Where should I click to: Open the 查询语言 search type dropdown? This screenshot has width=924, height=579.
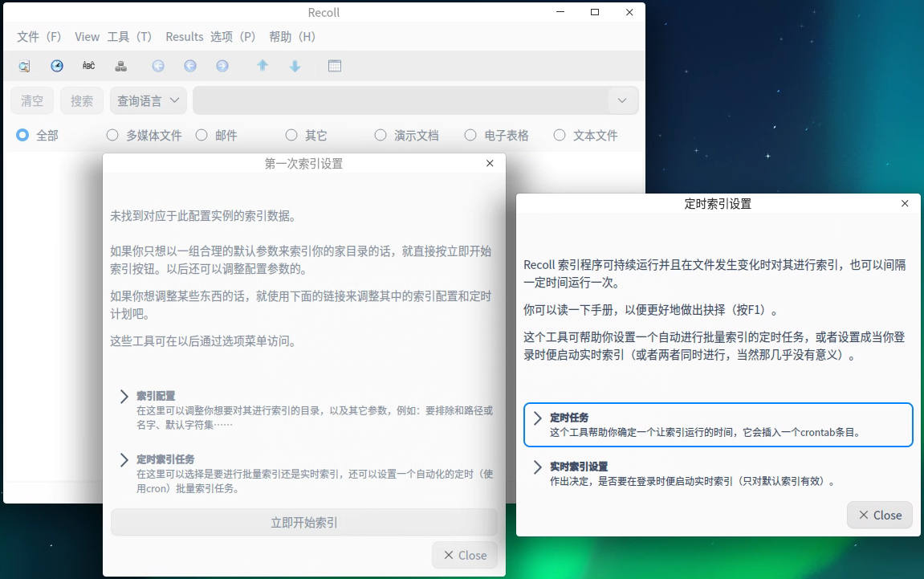[149, 101]
